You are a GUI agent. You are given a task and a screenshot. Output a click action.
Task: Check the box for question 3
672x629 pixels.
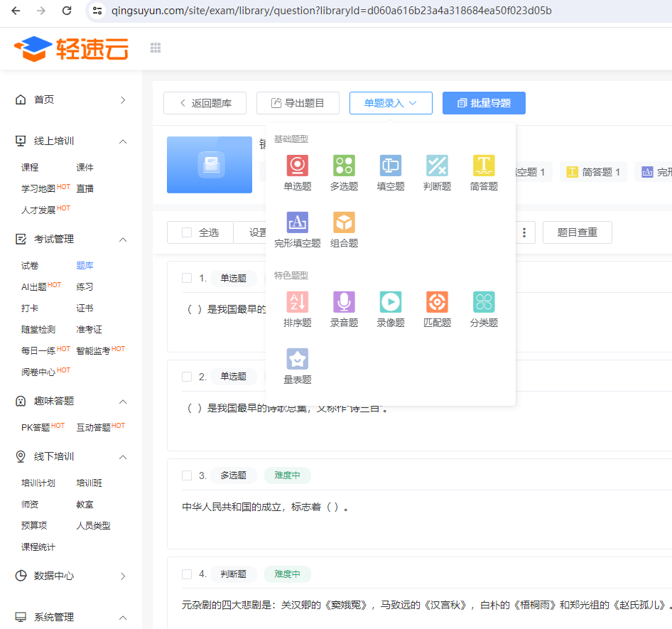187,475
